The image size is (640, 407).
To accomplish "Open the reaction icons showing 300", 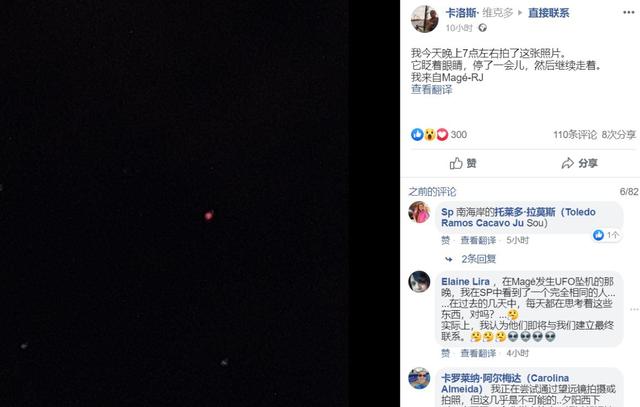I will (439, 134).
